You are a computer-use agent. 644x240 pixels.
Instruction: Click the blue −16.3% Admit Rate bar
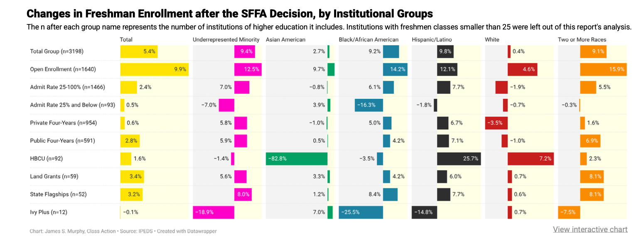point(369,105)
